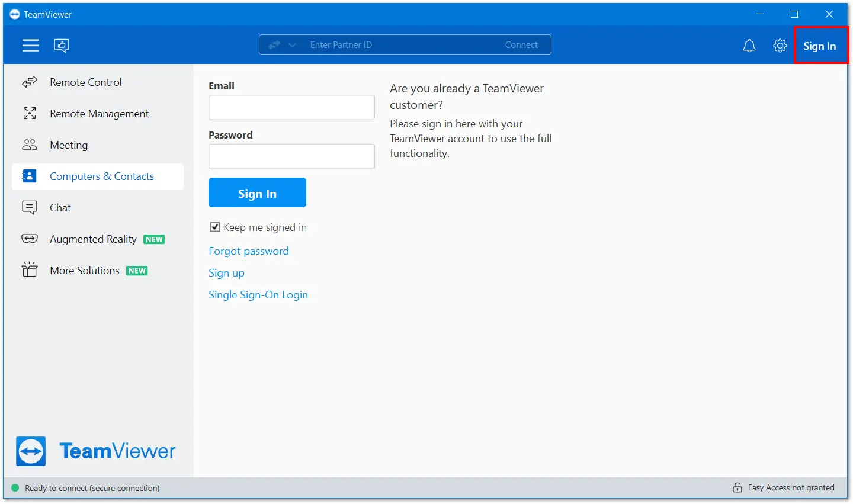Select Computers & Contacts in the sidebar
Viewport: 853px width, 504px height.
pyautogui.click(x=98, y=176)
